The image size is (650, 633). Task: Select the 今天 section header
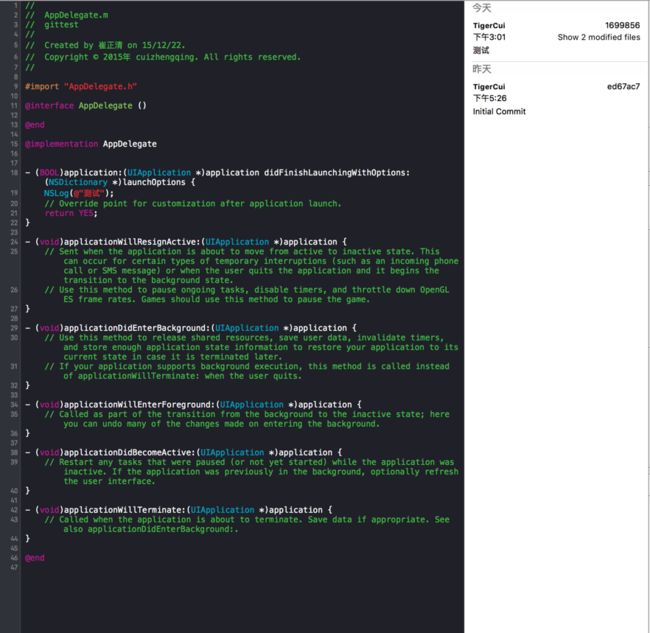(482, 8)
